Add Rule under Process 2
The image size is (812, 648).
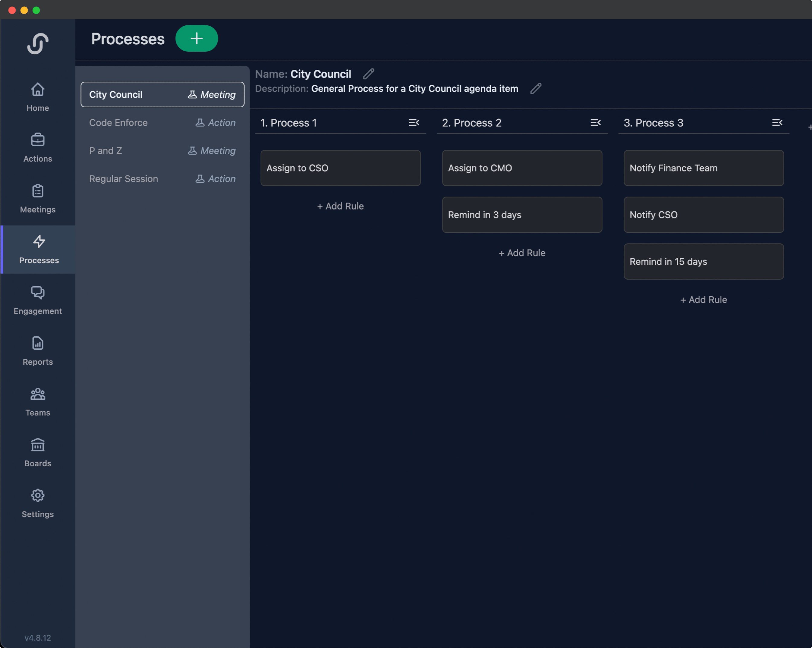click(522, 253)
